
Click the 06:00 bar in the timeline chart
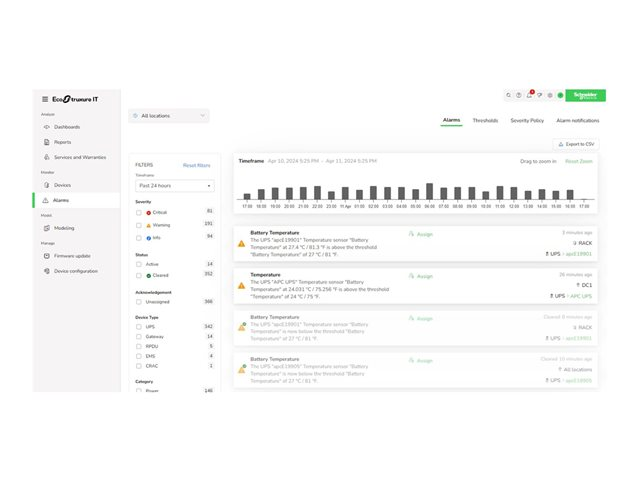429,192
